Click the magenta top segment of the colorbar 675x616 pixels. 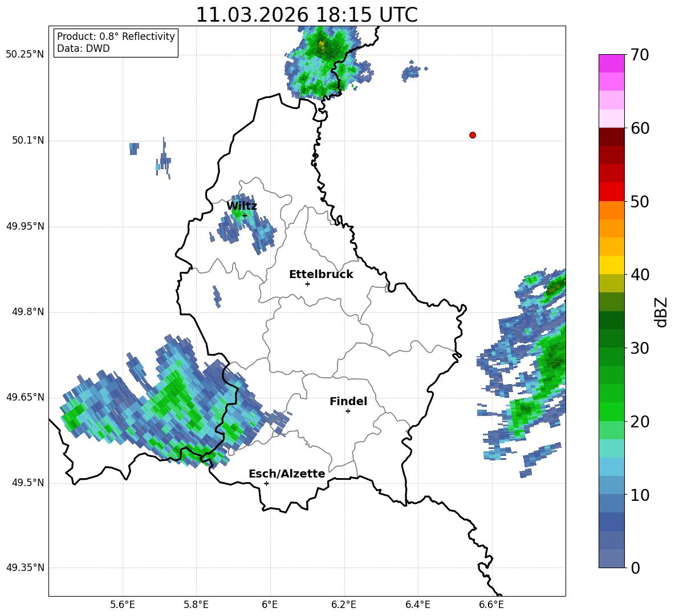[x=611, y=63]
